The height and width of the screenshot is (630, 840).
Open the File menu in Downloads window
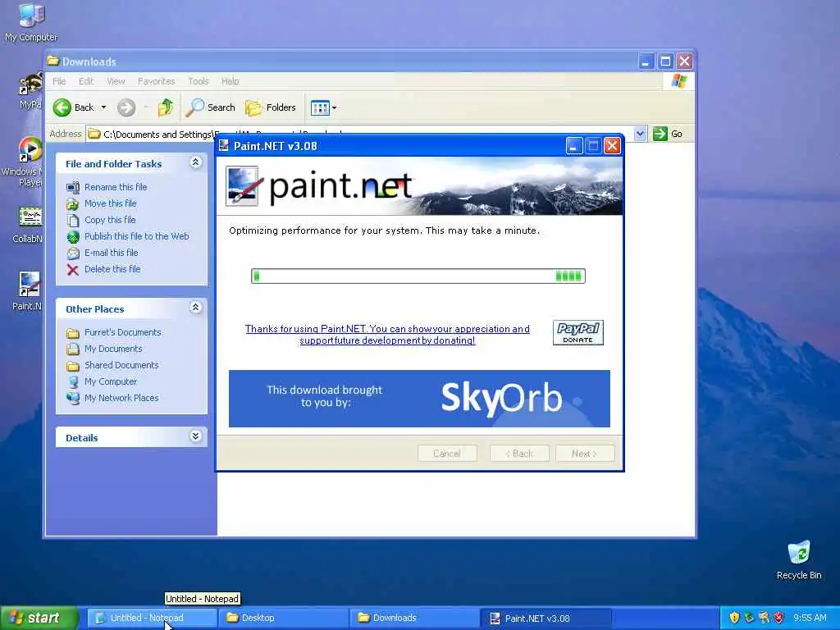[59, 81]
